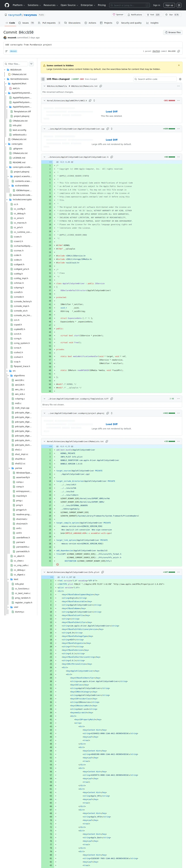Copy the AppleFileSystemDriver.cpp file path
The height and width of the screenshot is (868, 186).
(x=108, y=129)
